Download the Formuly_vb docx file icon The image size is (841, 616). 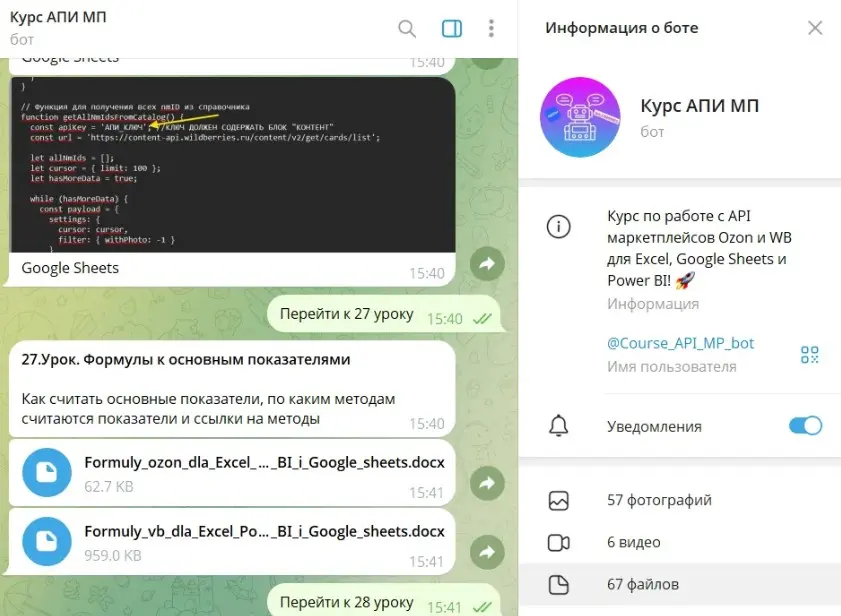[47, 541]
